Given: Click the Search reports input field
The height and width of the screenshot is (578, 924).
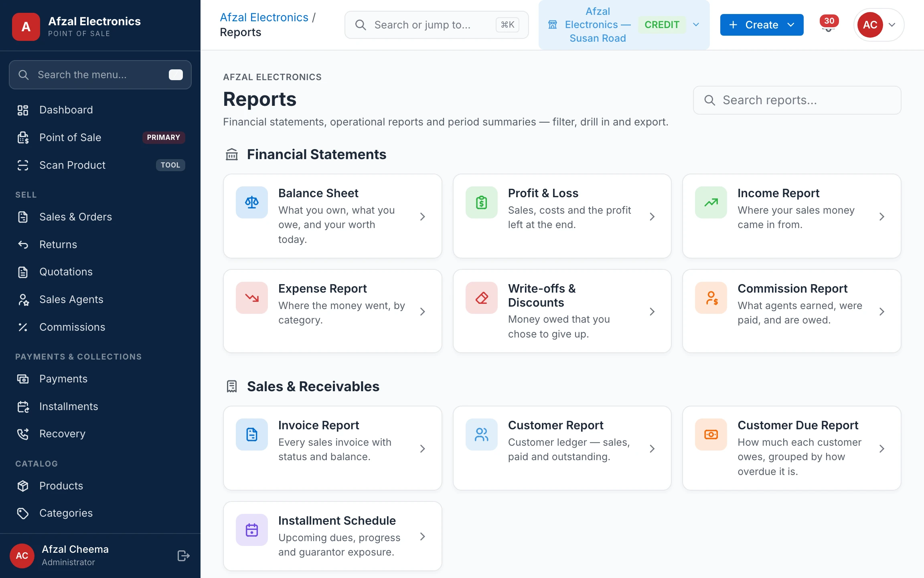Looking at the screenshot, I should (x=797, y=100).
